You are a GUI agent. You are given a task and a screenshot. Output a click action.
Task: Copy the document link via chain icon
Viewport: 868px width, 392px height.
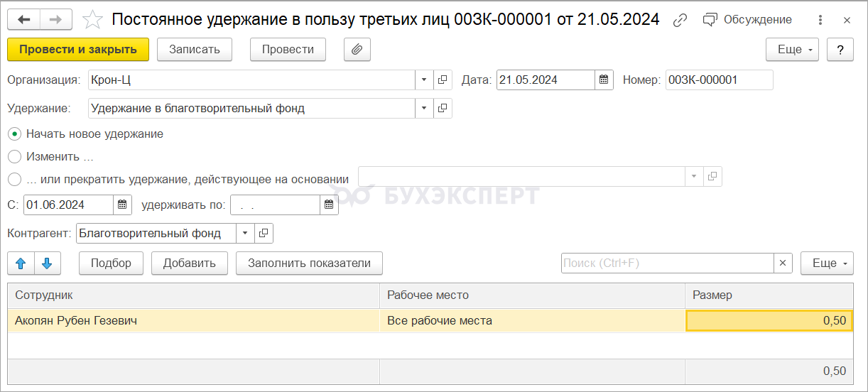point(680,20)
